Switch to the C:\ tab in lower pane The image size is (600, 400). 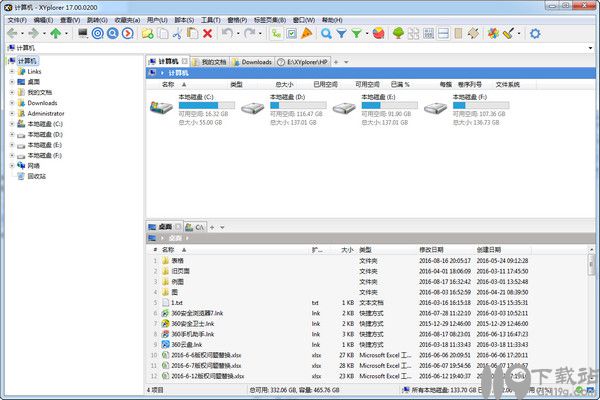[196, 227]
